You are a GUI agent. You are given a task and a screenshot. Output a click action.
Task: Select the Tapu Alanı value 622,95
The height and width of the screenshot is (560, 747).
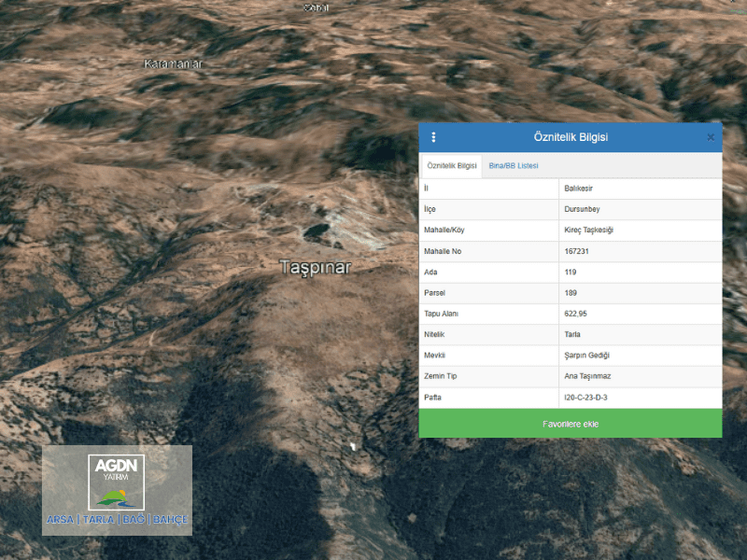[x=575, y=314]
